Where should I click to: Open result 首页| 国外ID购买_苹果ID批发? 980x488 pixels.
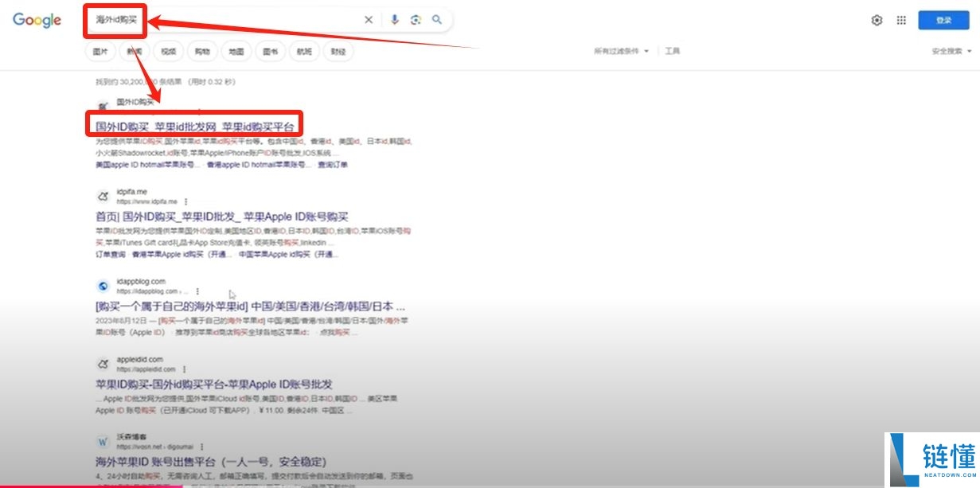tap(222, 217)
